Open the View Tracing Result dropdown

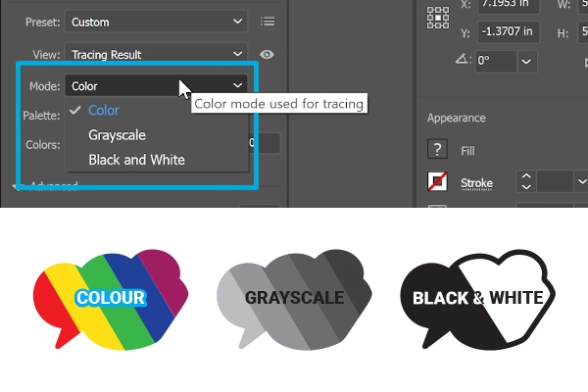[x=156, y=54]
